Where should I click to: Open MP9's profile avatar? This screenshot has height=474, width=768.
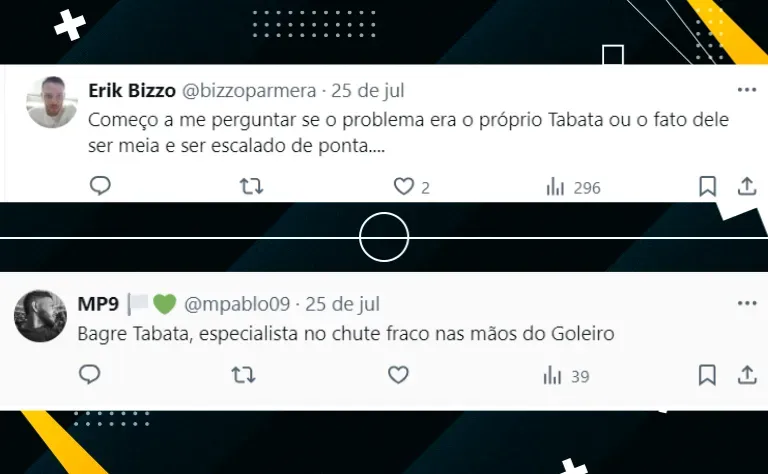click(x=40, y=316)
